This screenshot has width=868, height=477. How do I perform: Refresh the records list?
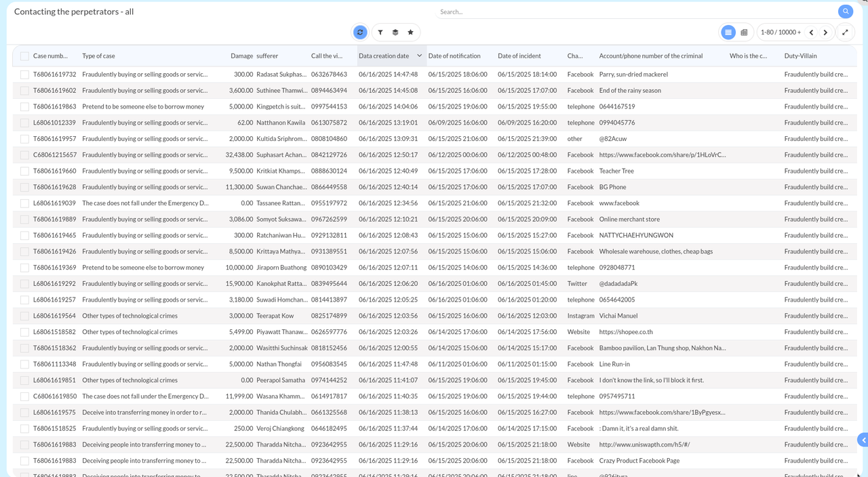360,32
